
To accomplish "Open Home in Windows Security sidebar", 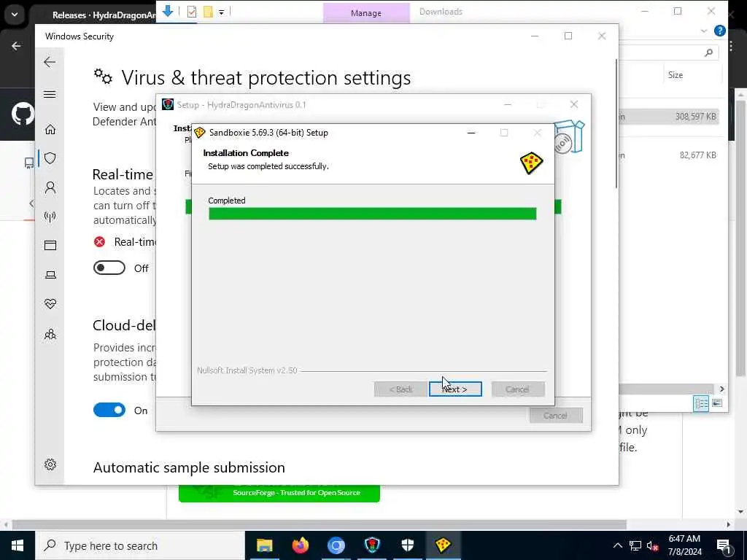I will [x=50, y=130].
